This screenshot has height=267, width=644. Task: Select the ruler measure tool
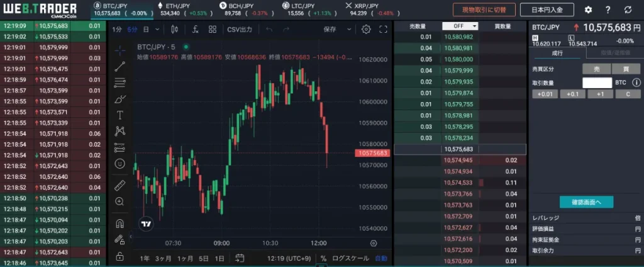click(x=120, y=185)
